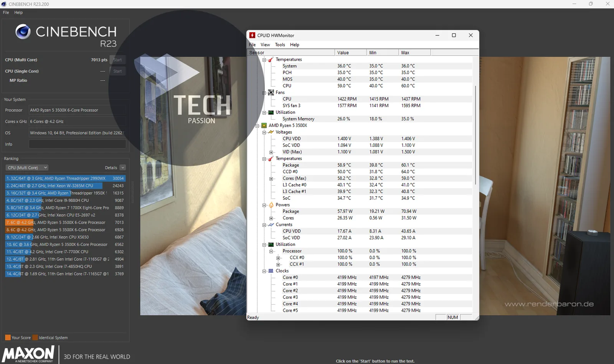Click the Value column header
This screenshot has width=614, height=364.
click(x=350, y=53)
